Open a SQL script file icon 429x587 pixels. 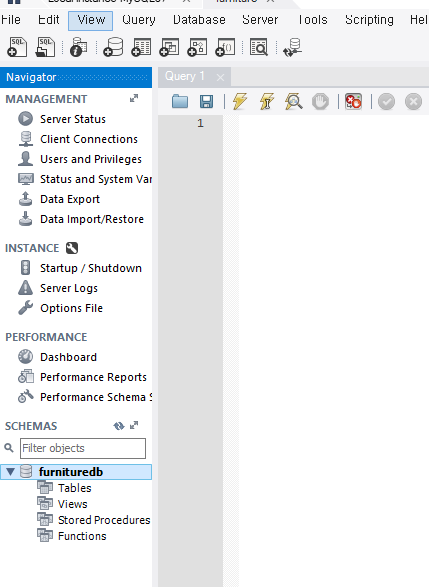tap(45, 48)
